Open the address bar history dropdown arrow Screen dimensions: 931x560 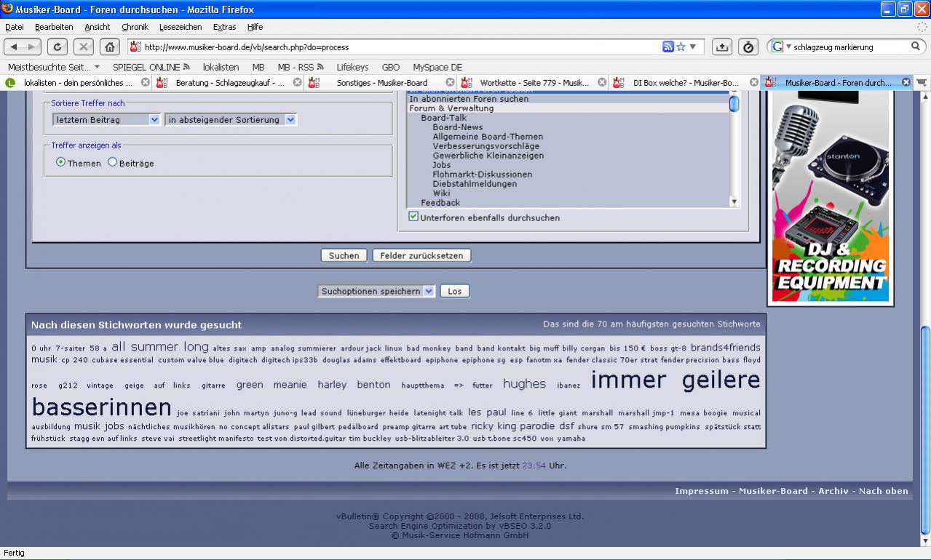coord(692,47)
